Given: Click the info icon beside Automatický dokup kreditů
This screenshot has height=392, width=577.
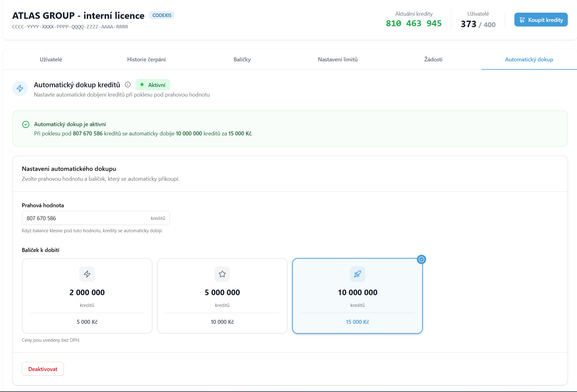Looking at the screenshot, I should [x=128, y=85].
